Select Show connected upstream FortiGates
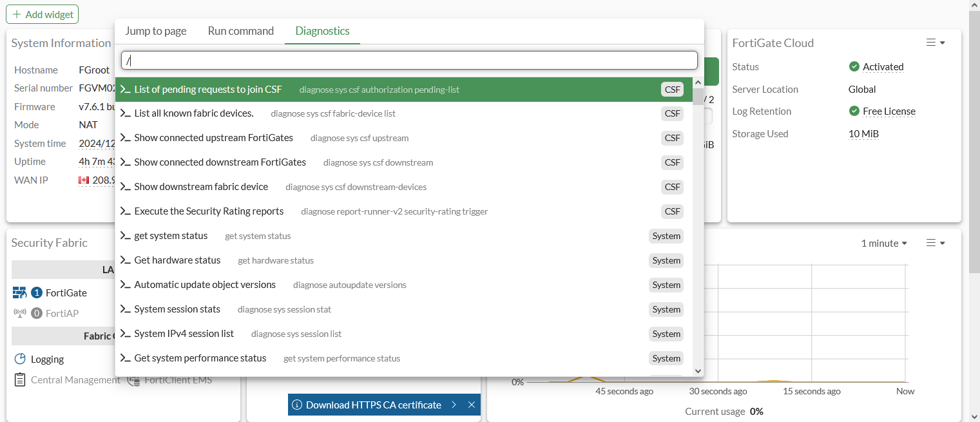Image resolution: width=980 pixels, height=422 pixels. tap(404, 138)
